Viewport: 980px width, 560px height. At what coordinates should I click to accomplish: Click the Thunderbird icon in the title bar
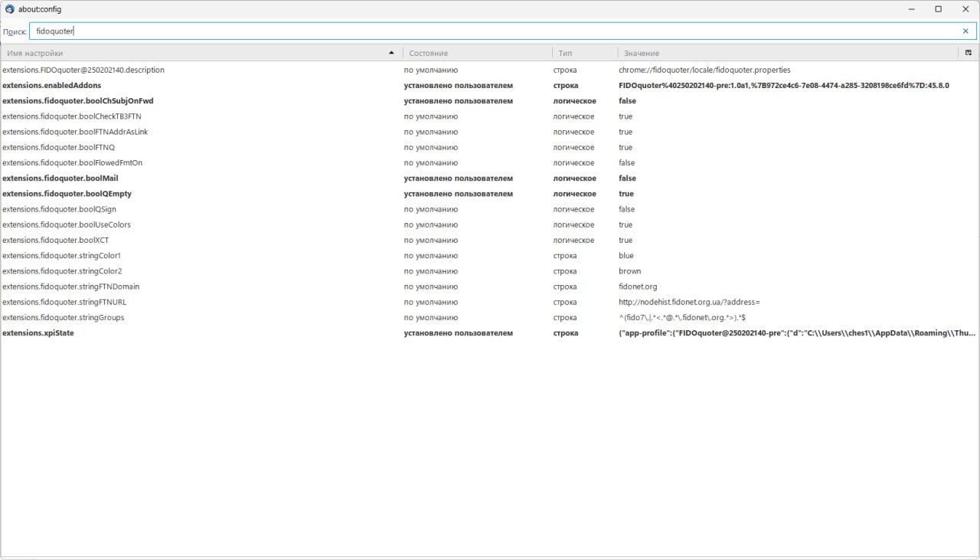tap(9, 9)
